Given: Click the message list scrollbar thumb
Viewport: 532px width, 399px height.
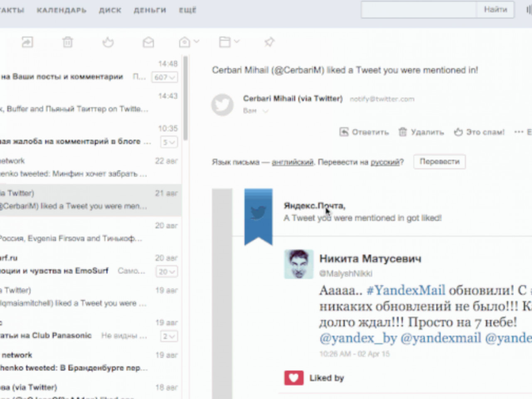Looking at the screenshot, I should pos(185,98).
